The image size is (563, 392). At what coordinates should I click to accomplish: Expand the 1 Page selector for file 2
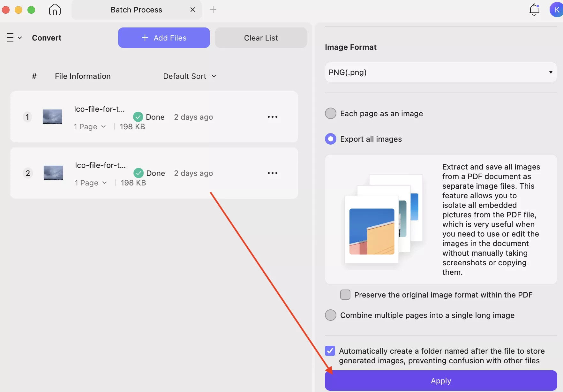point(91,183)
